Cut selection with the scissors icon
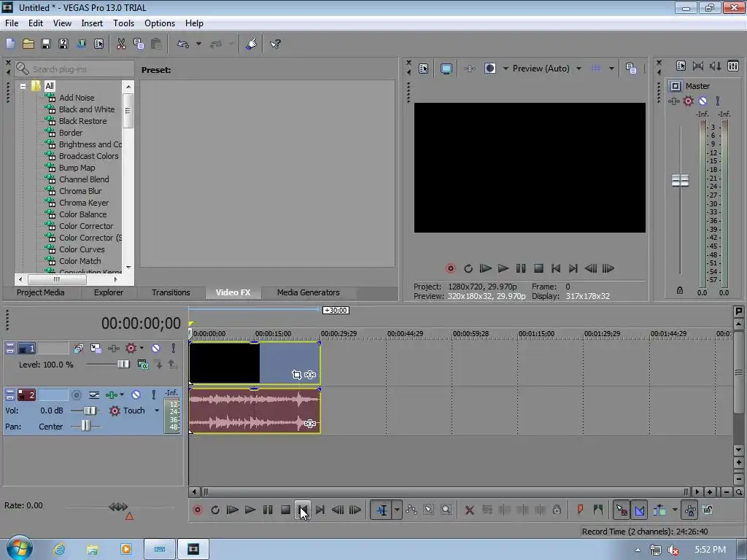Viewport: 747px width, 560px height. 121,44
